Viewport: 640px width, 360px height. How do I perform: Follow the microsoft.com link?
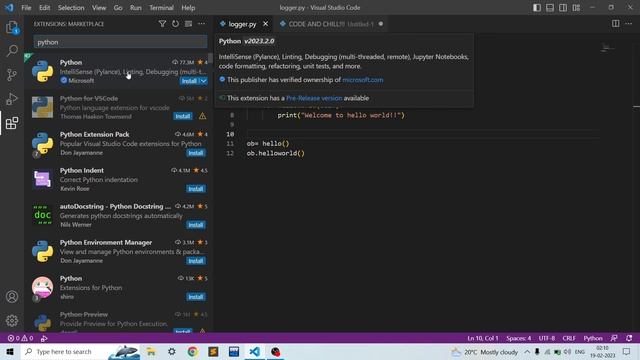pos(362,80)
